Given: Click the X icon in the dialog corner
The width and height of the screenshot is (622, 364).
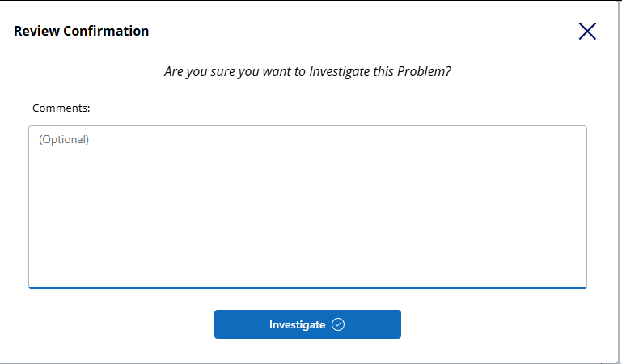Looking at the screenshot, I should [587, 32].
